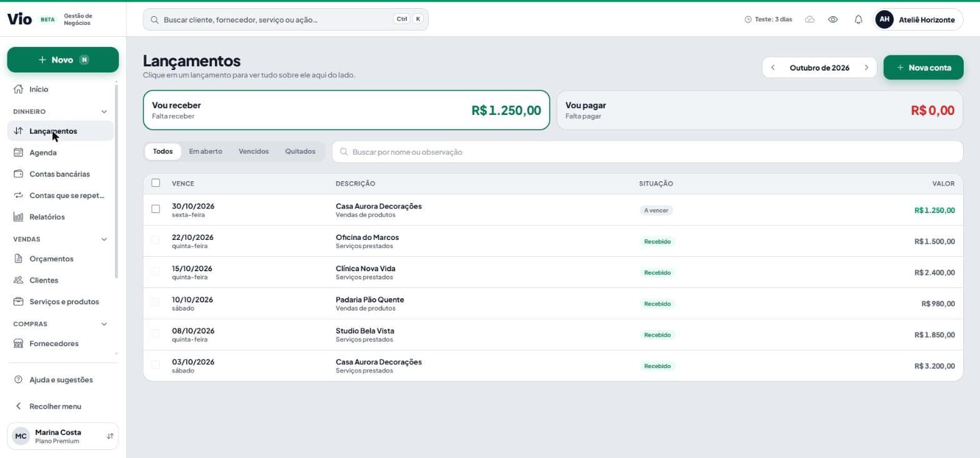This screenshot has height=458, width=980.
Task: Click the global search field
Action: (286, 19)
